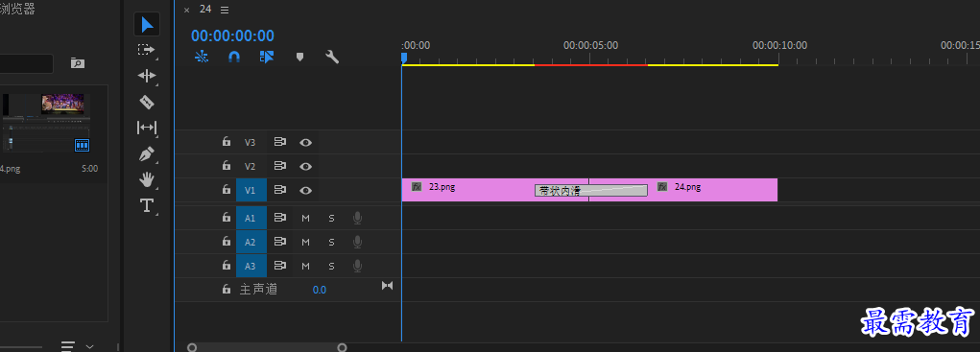Add marker using the marker icon
This screenshot has height=352, width=980.
[x=299, y=57]
